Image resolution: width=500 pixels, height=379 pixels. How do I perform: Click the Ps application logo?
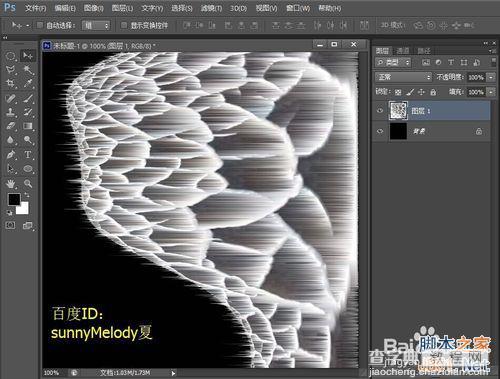10,7
